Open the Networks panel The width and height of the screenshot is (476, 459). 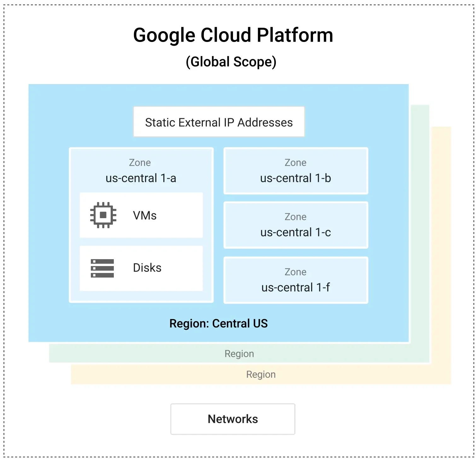click(x=232, y=419)
